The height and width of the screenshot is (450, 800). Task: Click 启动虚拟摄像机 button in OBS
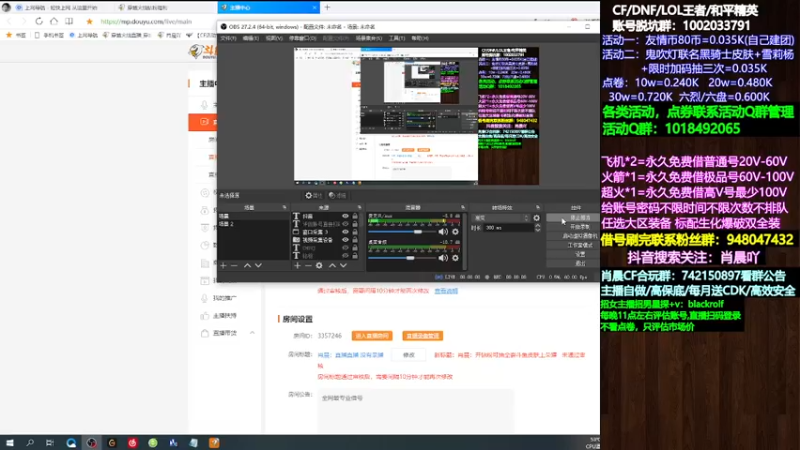(573, 236)
